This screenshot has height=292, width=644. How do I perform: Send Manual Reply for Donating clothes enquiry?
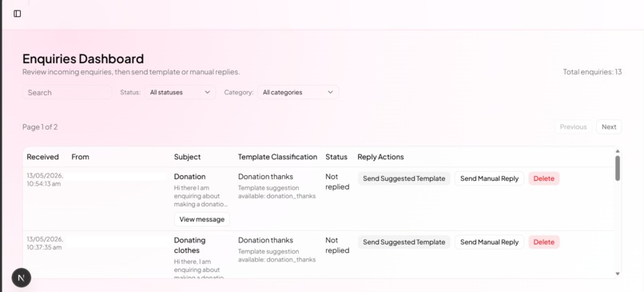(490, 242)
